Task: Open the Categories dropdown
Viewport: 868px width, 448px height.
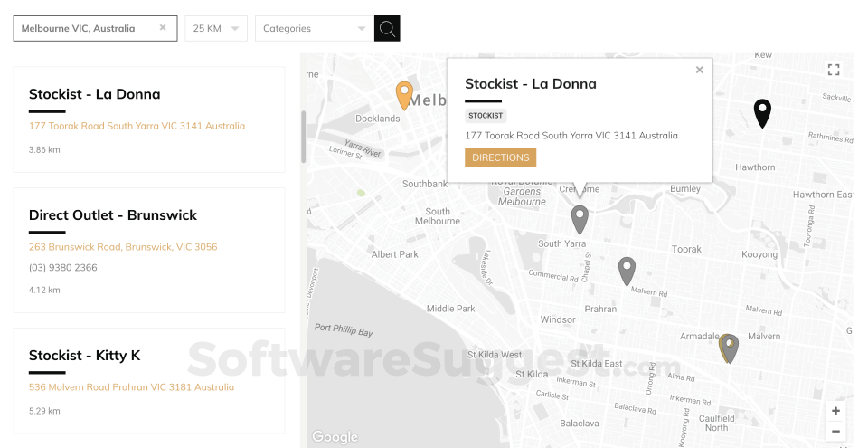Action: point(315,28)
